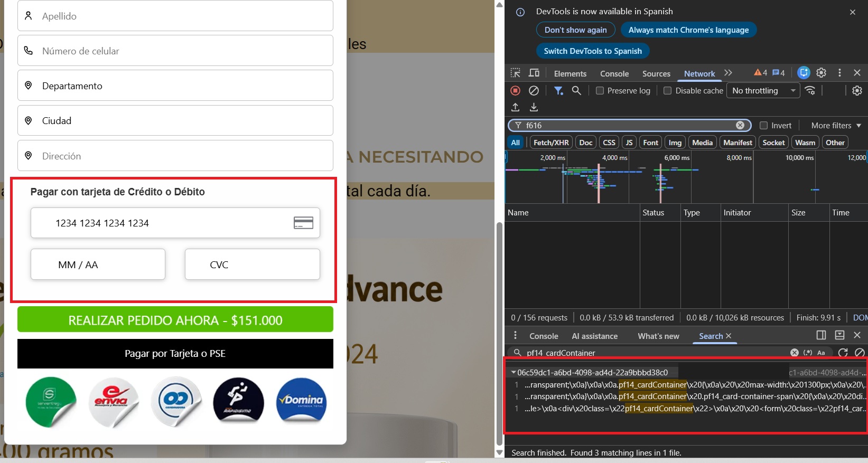Toggle the device toolbar icon
This screenshot has width=868, height=463.
(534, 73)
